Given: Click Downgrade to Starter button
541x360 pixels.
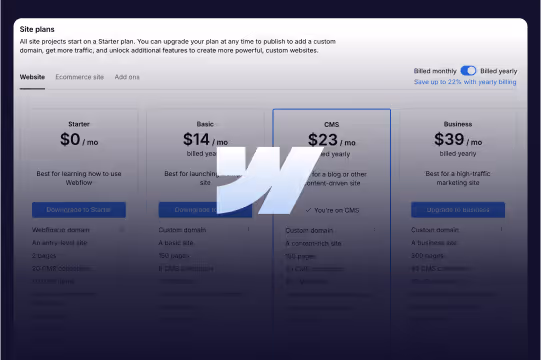Looking at the screenshot, I should pyautogui.click(x=79, y=210).
